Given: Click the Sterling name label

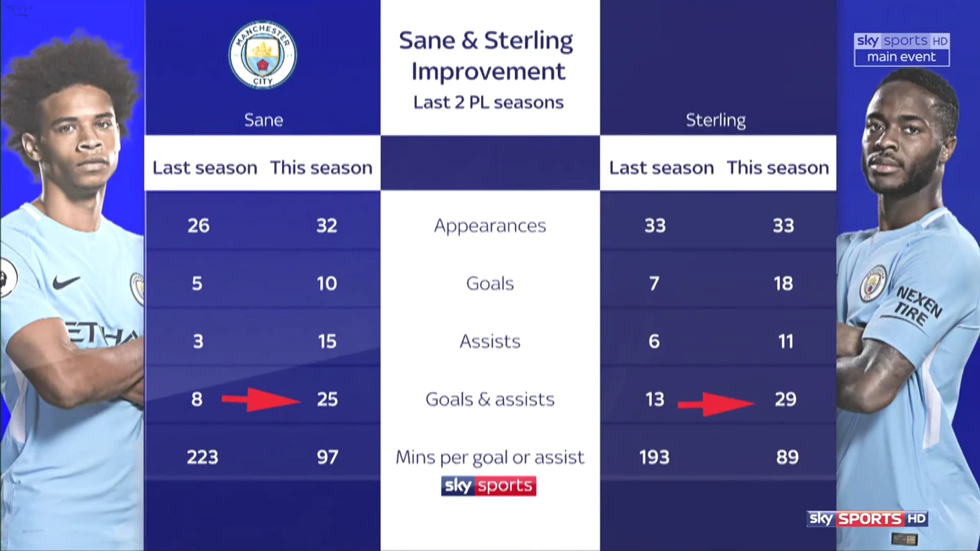Looking at the screenshot, I should tap(716, 120).
